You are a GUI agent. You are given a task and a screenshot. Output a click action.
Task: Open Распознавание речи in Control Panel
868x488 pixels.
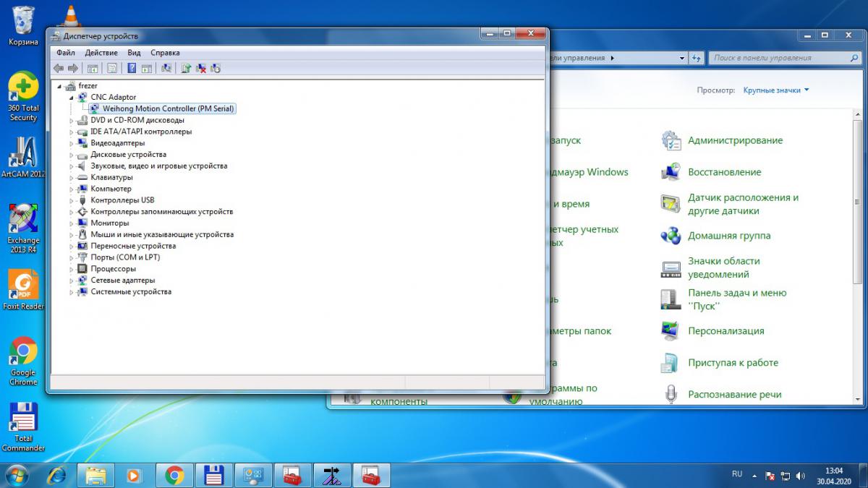click(x=734, y=395)
